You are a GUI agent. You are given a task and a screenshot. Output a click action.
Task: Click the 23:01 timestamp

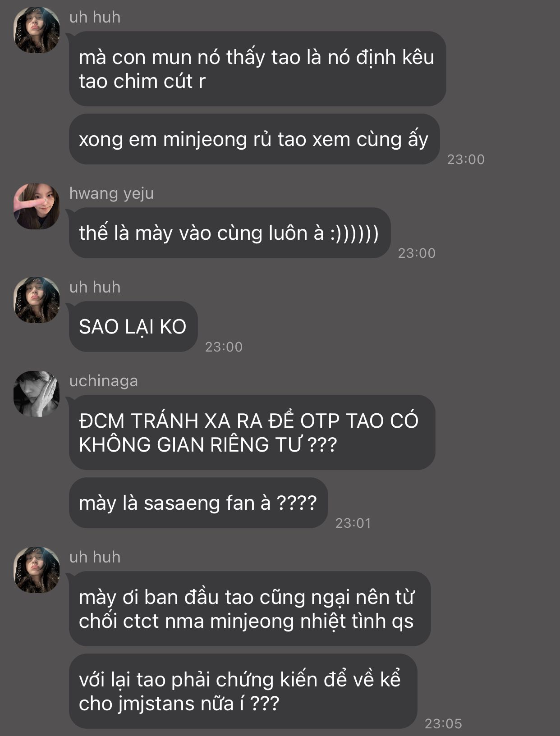coord(353,523)
